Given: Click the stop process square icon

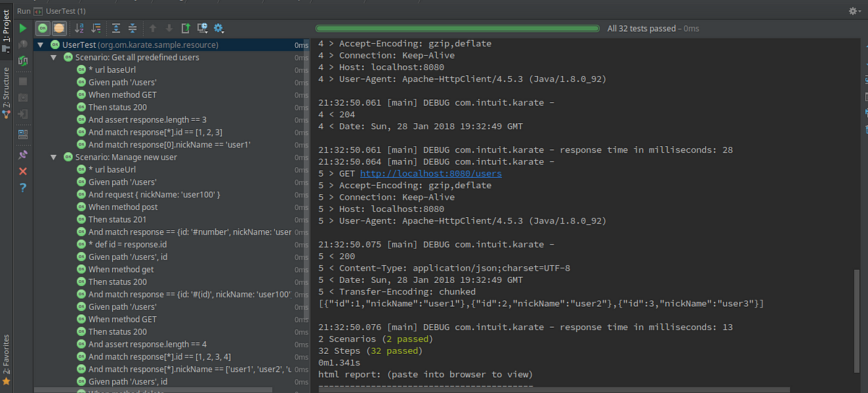Looking at the screenshot, I should tap(23, 81).
